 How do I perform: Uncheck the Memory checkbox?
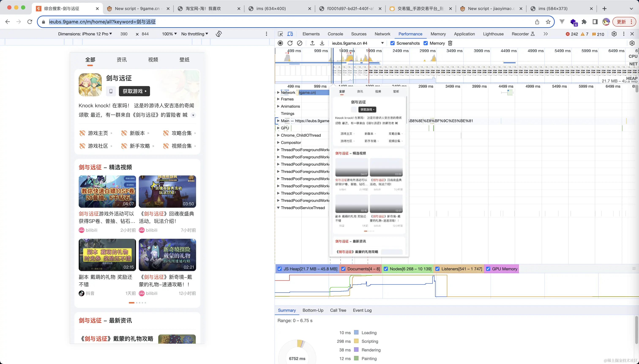tap(426, 43)
